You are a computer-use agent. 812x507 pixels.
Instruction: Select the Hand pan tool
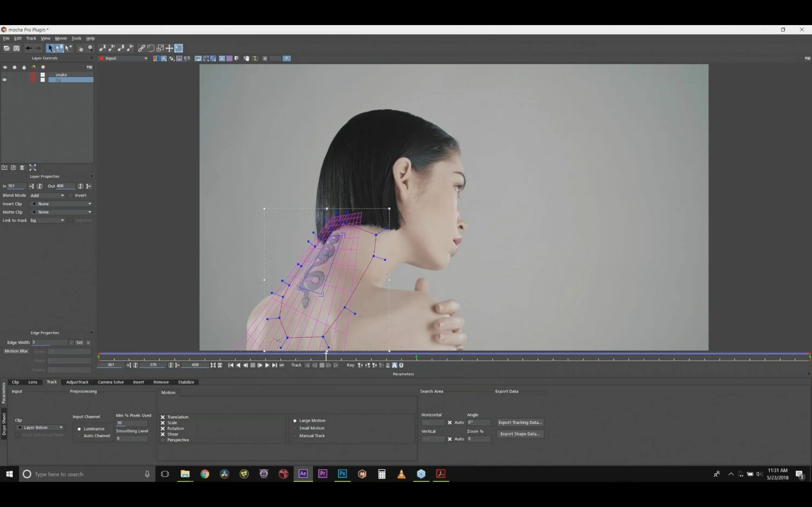[81, 48]
